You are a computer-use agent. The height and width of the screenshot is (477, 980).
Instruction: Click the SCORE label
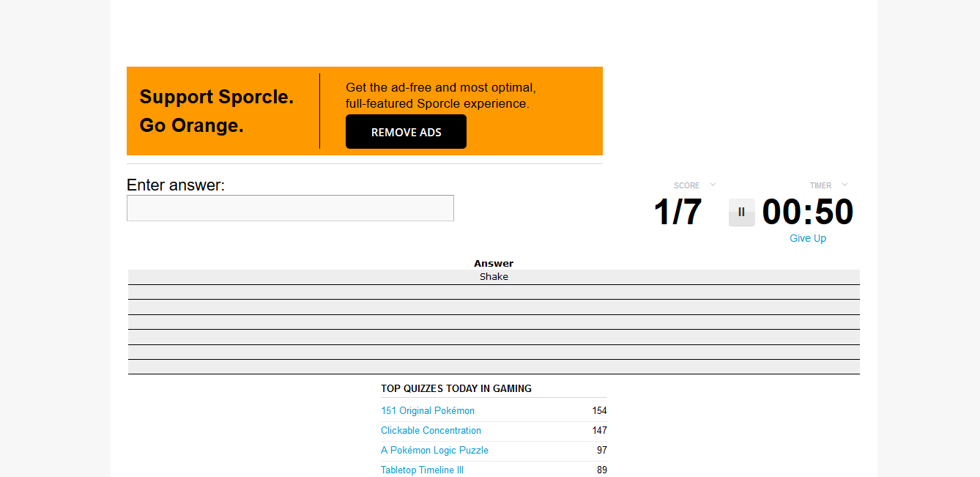click(x=686, y=185)
